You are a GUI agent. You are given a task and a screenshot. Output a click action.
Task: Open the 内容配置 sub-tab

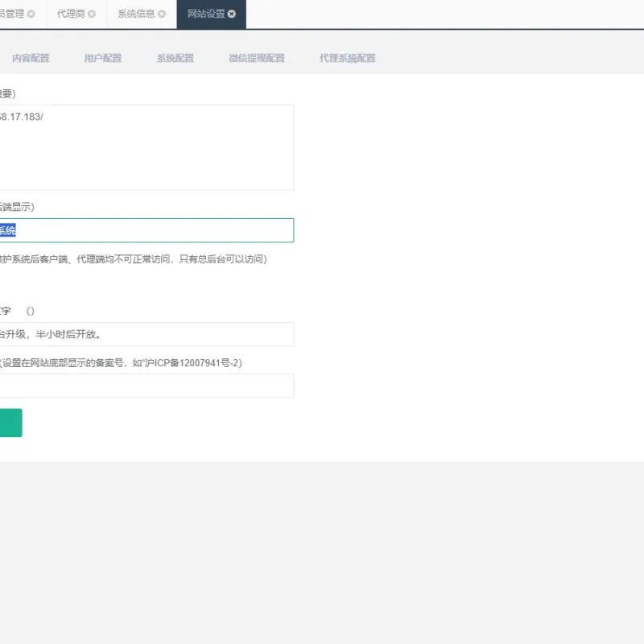pyautogui.click(x=31, y=58)
